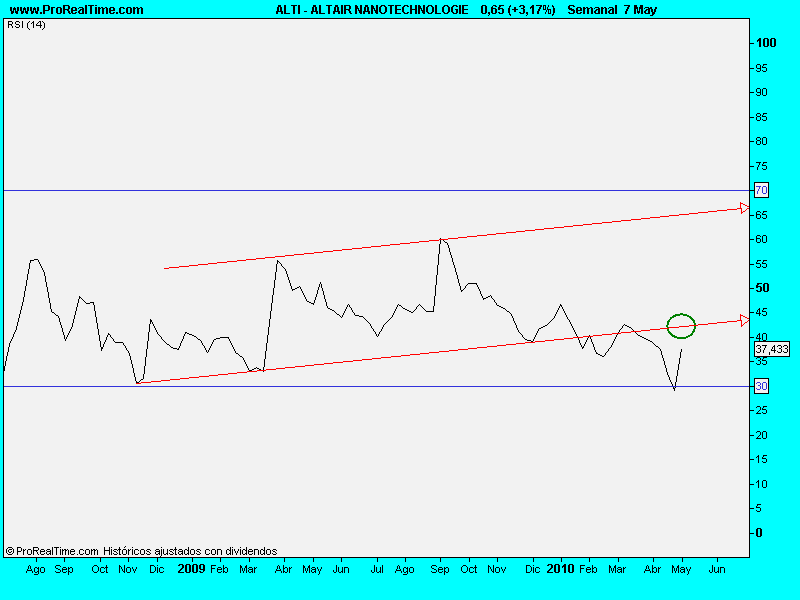Click the boxed 30 oversold level label

pyautogui.click(x=761, y=386)
